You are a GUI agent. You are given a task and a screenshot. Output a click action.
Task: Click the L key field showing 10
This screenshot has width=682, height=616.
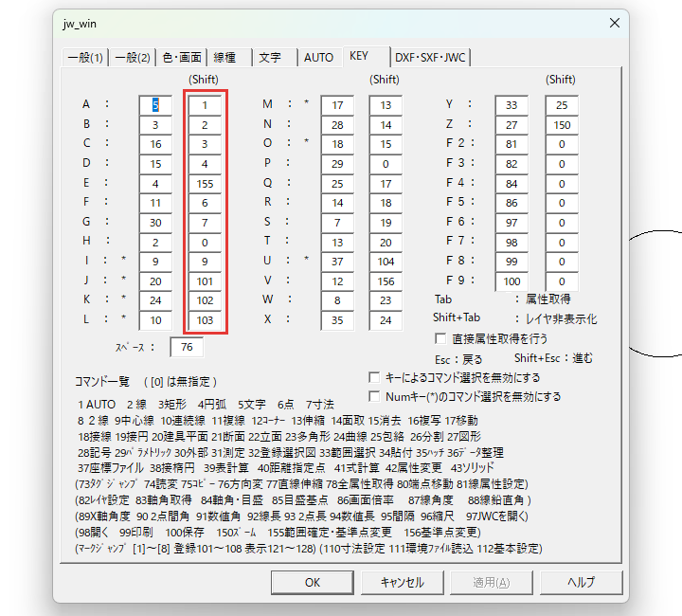155,320
